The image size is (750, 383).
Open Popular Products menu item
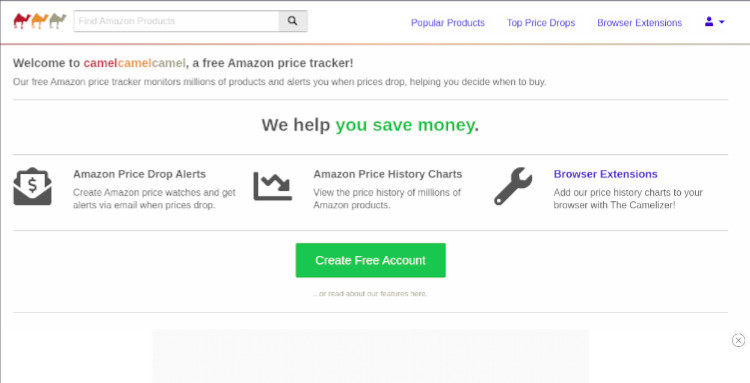point(448,22)
